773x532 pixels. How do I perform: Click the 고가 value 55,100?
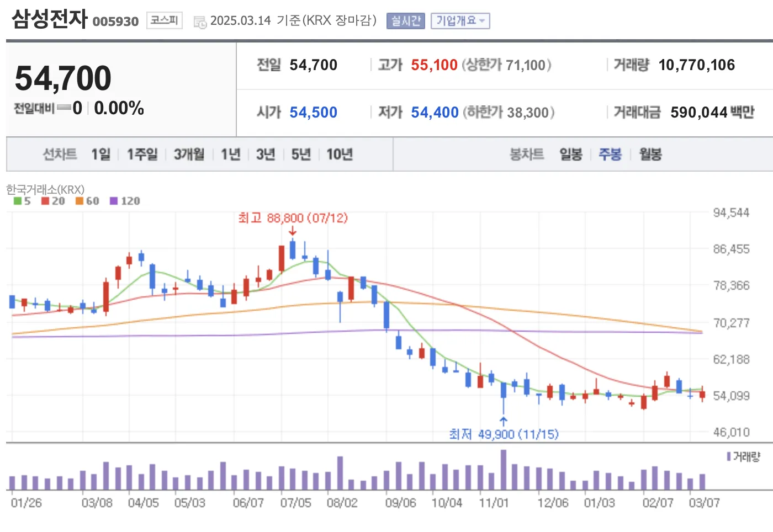(x=434, y=65)
